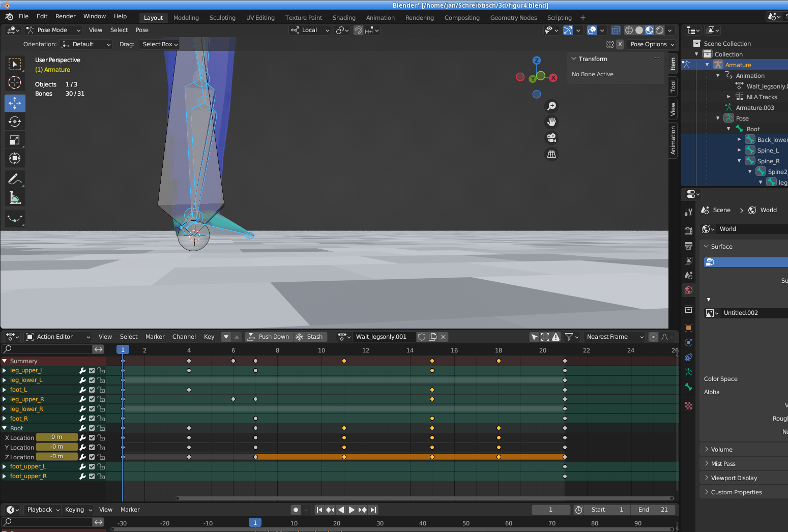Switch to the Animation workspace tab
Screen dimensions: 788x532
(380, 18)
